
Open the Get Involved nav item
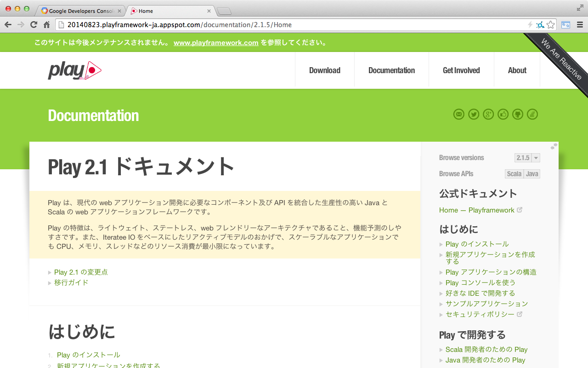pos(461,70)
